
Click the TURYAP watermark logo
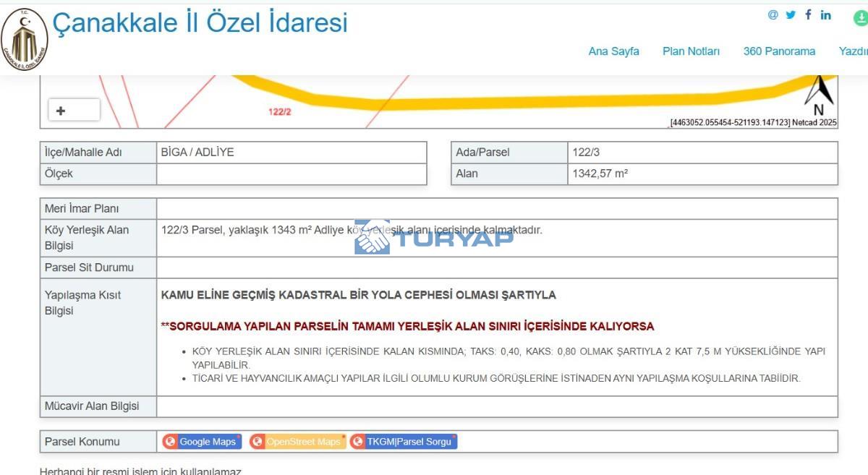[x=434, y=237]
